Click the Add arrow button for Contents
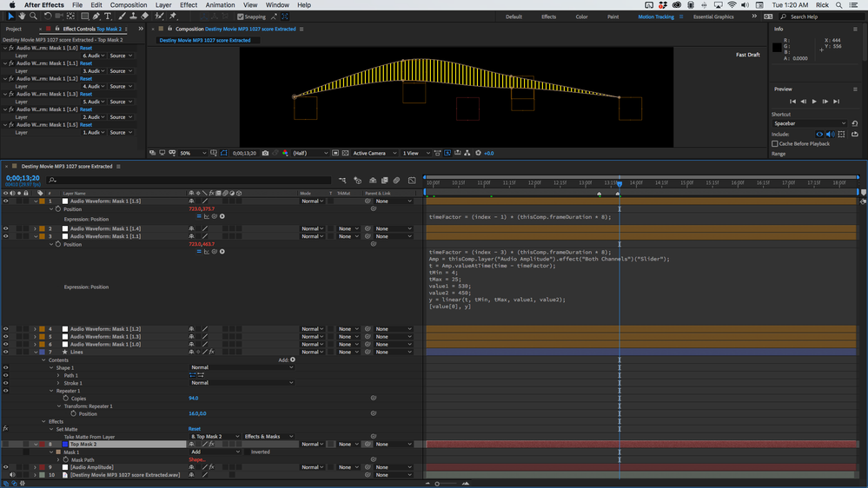 [x=293, y=359]
